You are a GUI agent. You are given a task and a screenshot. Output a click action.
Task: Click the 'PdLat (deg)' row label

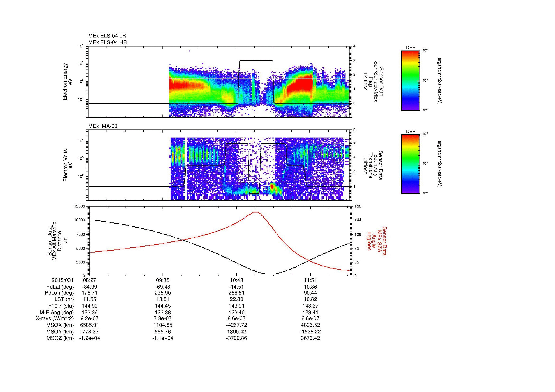(60, 287)
